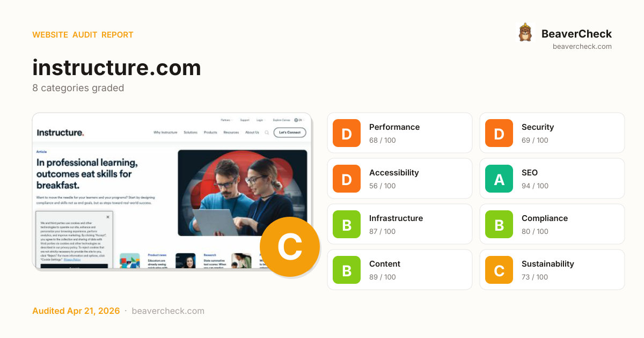The image size is (644, 338).
Task: Click the Instructure logo in the preview
Action: [60, 133]
